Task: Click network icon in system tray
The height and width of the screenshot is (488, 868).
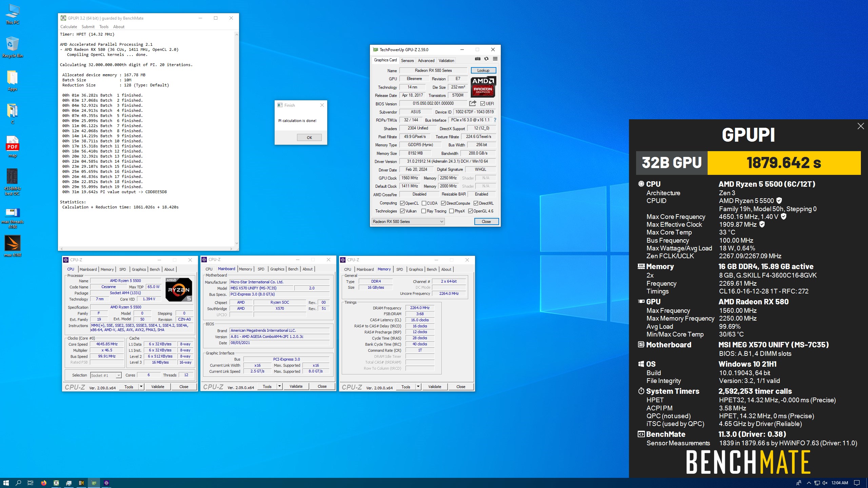Action: (x=817, y=483)
